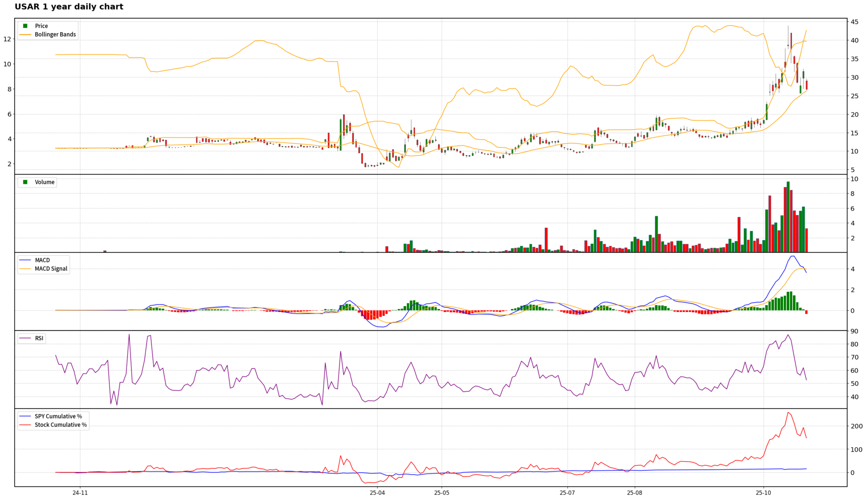Click the green Price legend marker
Viewport: 868px width, 499px height.
tap(25, 26)
